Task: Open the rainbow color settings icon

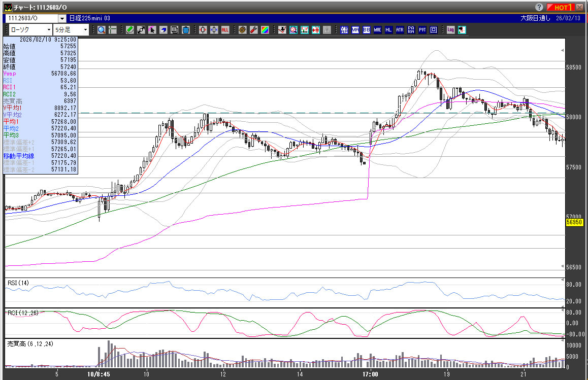Action: click(265, 30)
